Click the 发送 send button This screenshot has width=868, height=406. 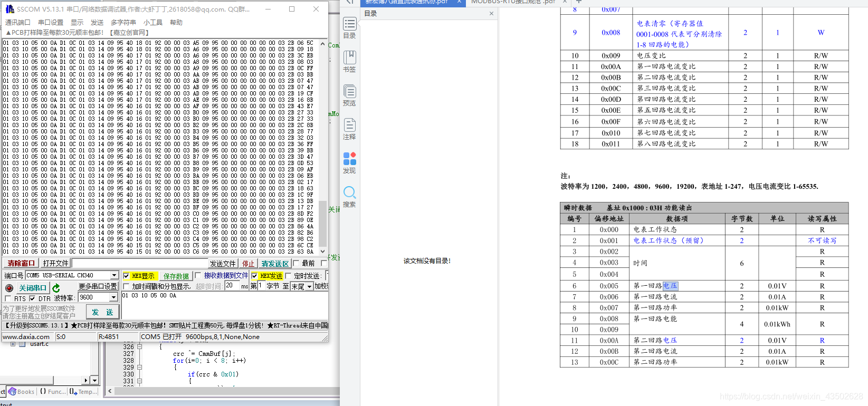point(102,312)
